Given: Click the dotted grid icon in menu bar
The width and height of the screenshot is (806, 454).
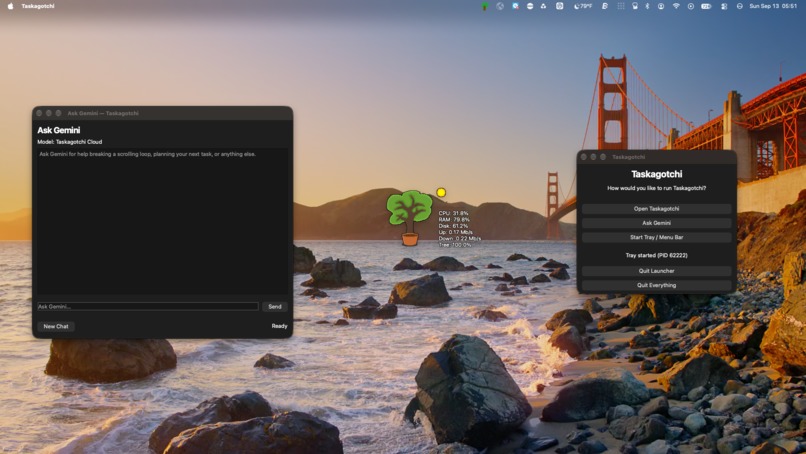Looking at the screenshot, I should point(621,6).
